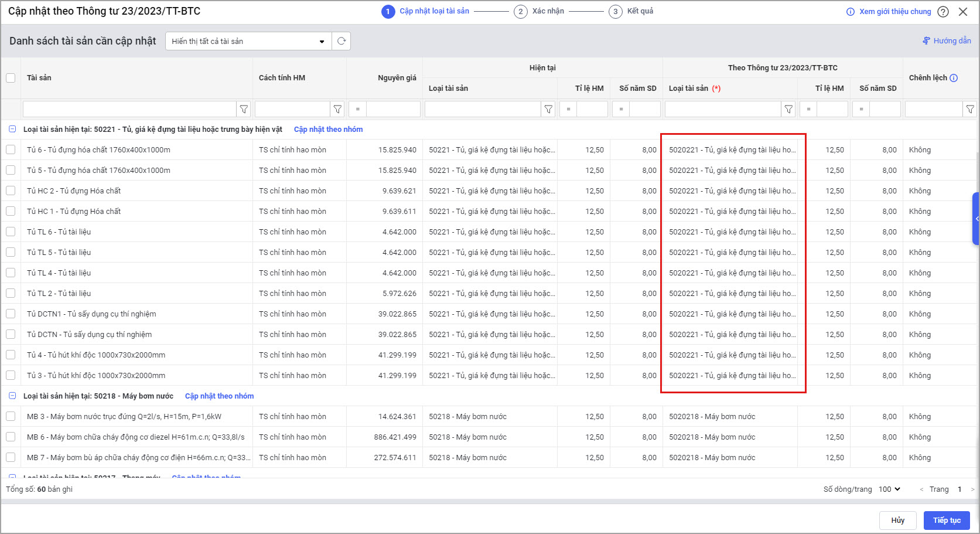Click filter icon for current Loại tài sản
This screenshot has height=534, width=980.
click(548, 109)
